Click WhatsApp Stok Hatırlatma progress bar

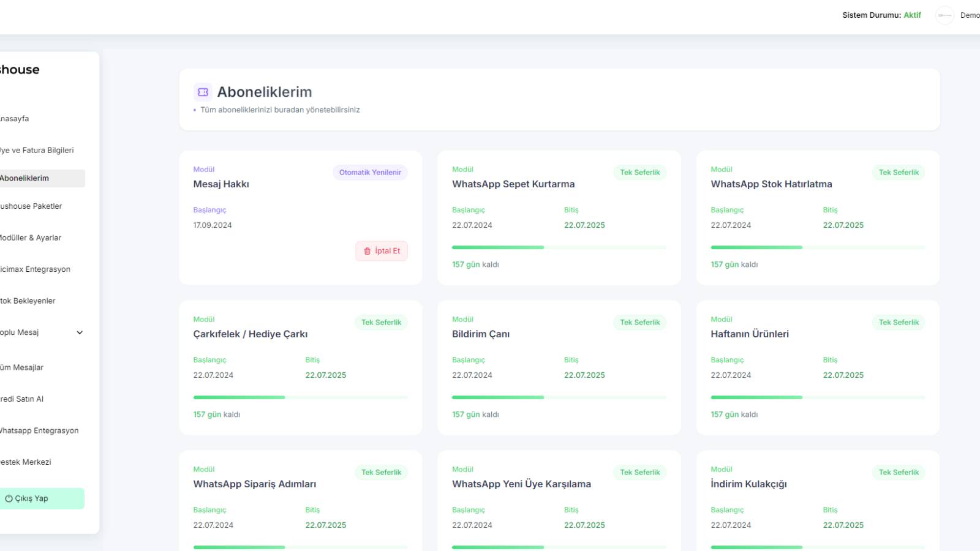click(818, 247)
